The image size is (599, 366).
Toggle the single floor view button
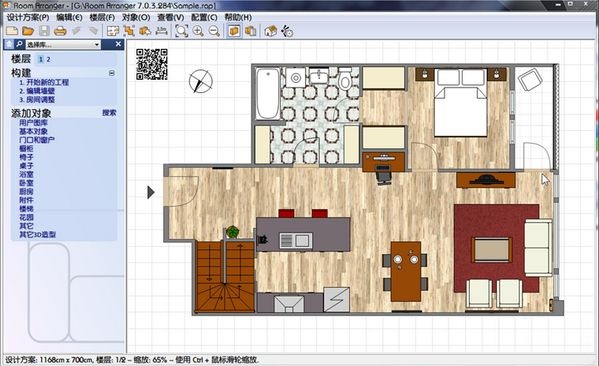[234, 31]
